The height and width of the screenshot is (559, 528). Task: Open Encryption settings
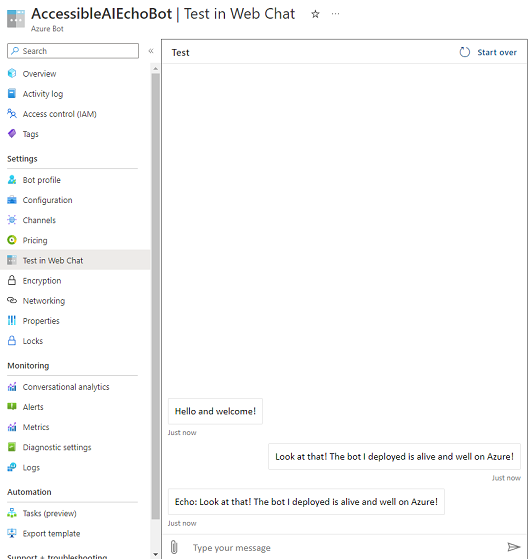42,281
